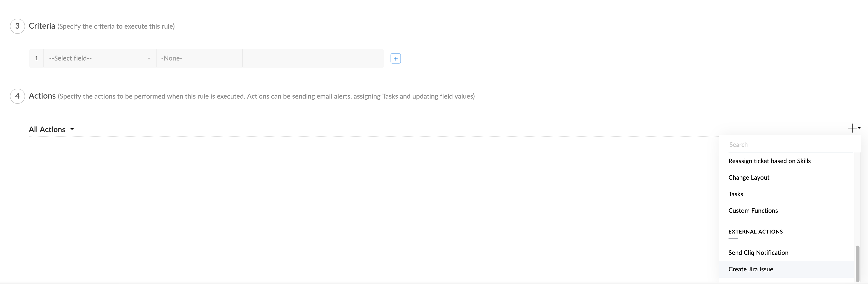The height and width of the screenshot is (286, 868).
Task: Choose Change Layout action
Action: point(749,178)
